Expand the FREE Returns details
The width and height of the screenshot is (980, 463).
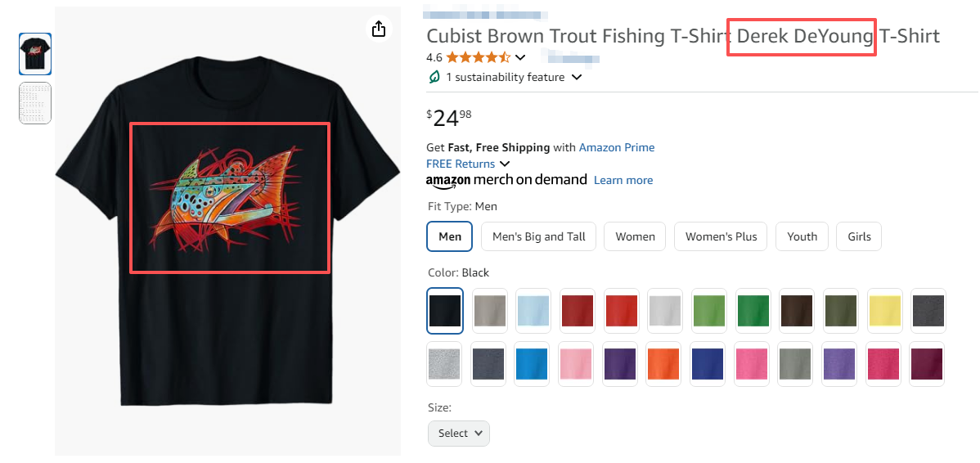click(505, 164)
